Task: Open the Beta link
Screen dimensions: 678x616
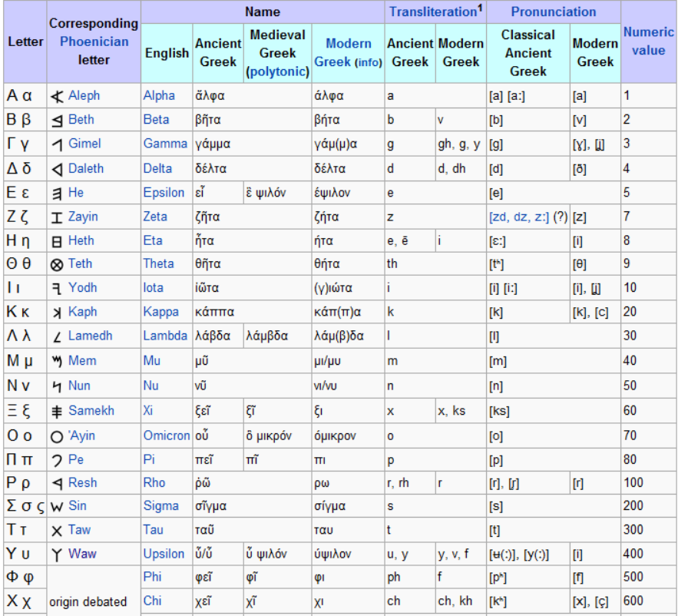Action: (156, 119)
